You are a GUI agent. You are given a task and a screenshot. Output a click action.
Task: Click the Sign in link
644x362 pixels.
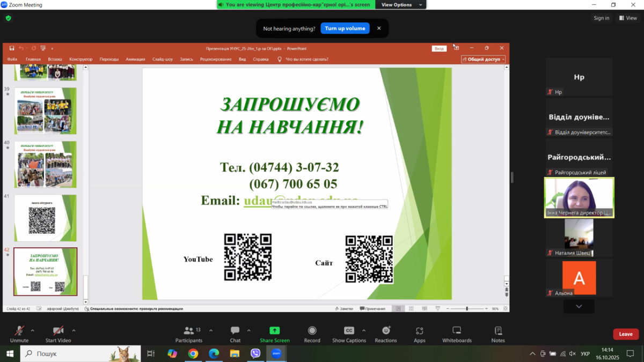[601, 18]
